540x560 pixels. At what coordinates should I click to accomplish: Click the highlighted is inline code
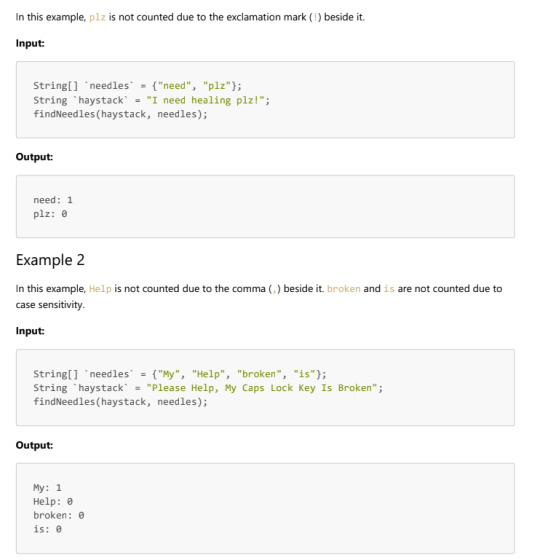[x=389, y=289]
